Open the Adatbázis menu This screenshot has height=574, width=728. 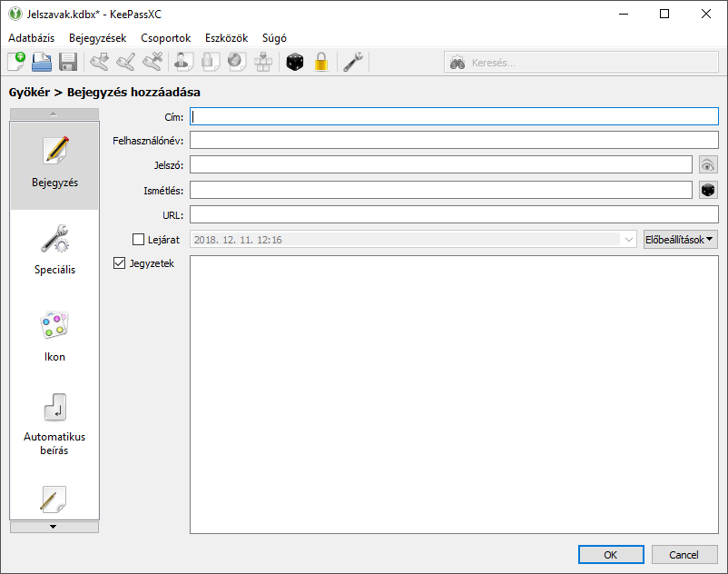pos(32,38)
